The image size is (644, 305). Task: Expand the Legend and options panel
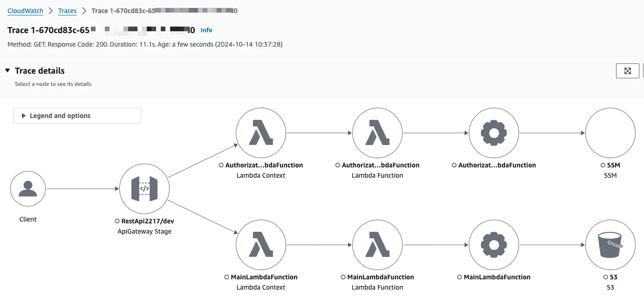(77, 116)
